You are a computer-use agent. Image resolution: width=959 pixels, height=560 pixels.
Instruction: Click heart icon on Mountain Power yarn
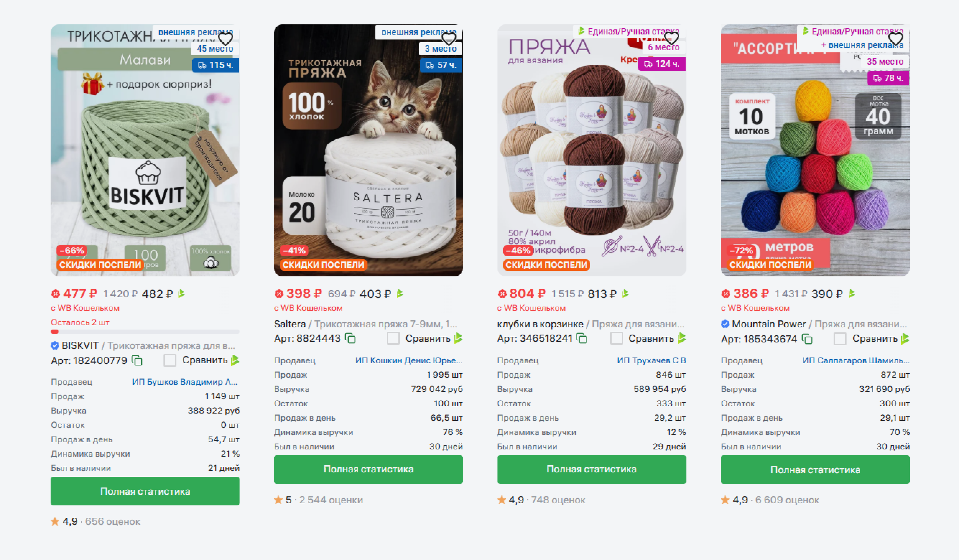896,39
